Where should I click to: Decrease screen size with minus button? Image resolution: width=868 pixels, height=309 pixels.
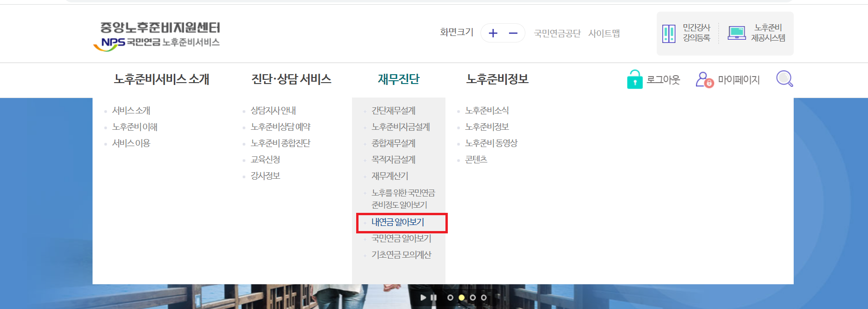(x=513, y=33)
